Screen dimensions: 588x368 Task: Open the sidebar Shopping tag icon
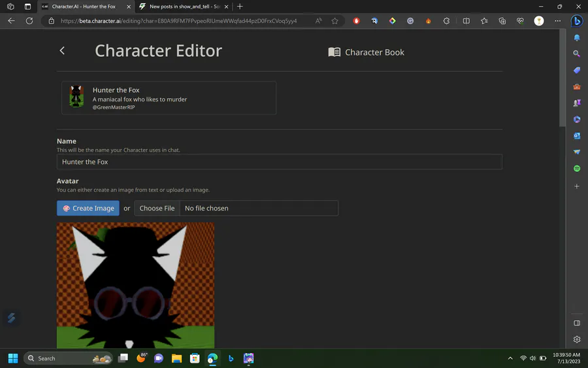577,70
